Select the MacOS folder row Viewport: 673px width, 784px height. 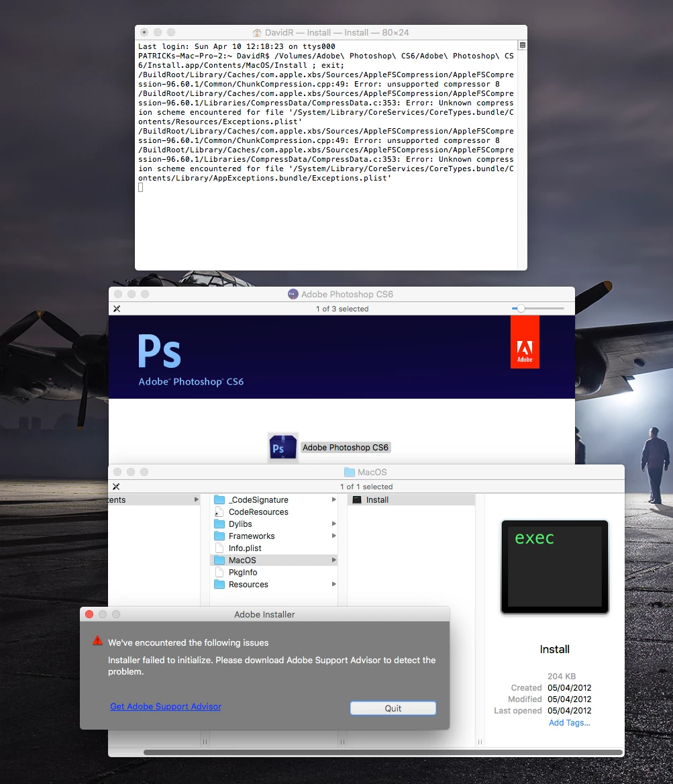pyautogui.click(x=274, y=560)
